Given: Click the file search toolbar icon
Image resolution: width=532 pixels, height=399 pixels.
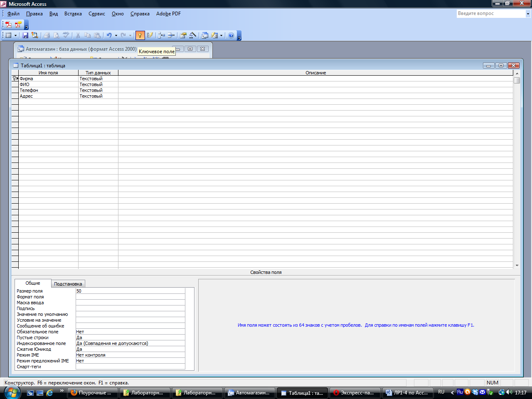Looking at the screenshot, I should click(x=35, y=35).
